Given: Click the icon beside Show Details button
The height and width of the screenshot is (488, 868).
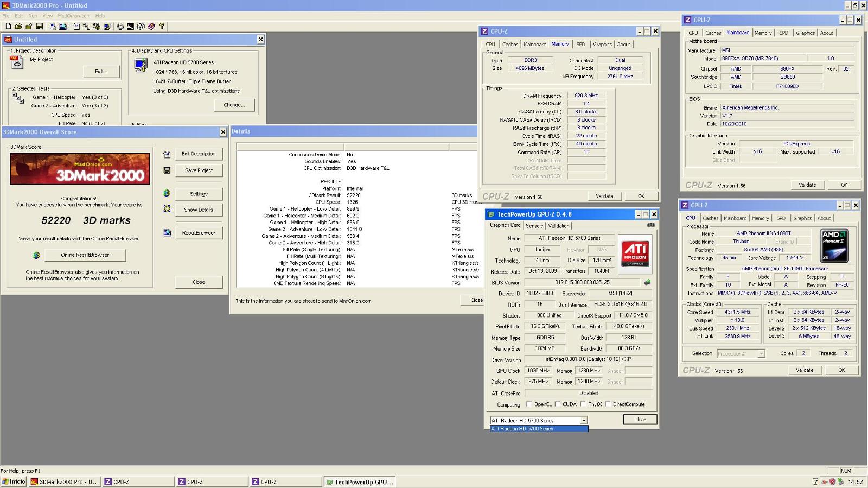Looking at the screenshot, I should point(167,209).
